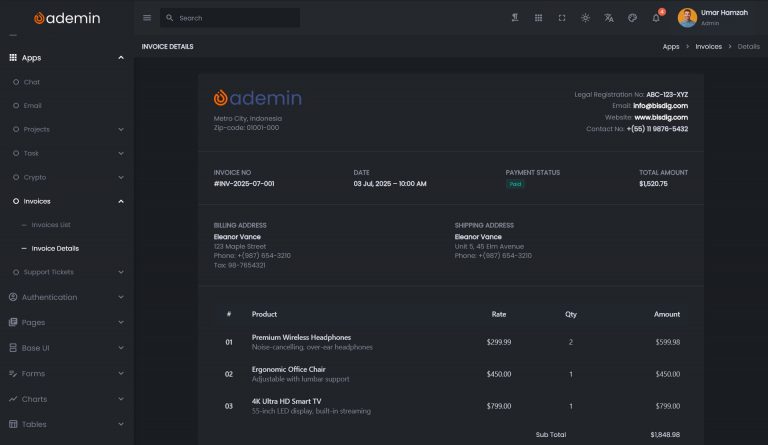Expand the Crypto submenu chevron
This screenshot has width=768, height=445.
[x=121, y=177]
